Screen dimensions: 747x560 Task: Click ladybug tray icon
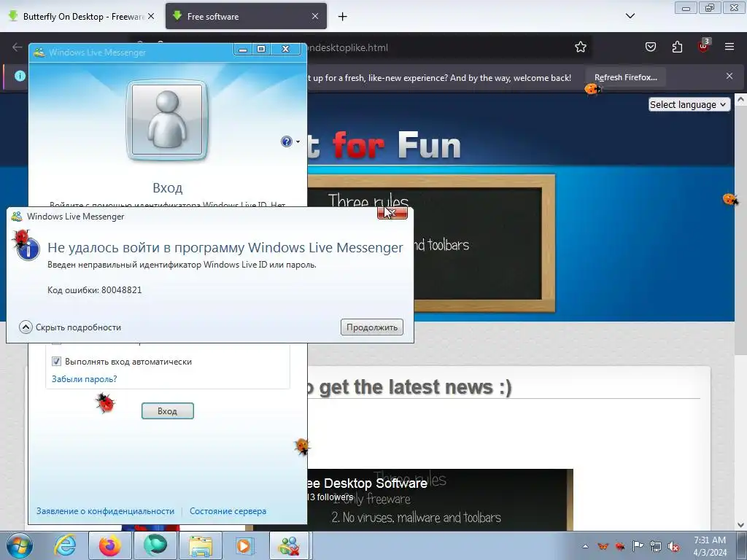[620, 546]
